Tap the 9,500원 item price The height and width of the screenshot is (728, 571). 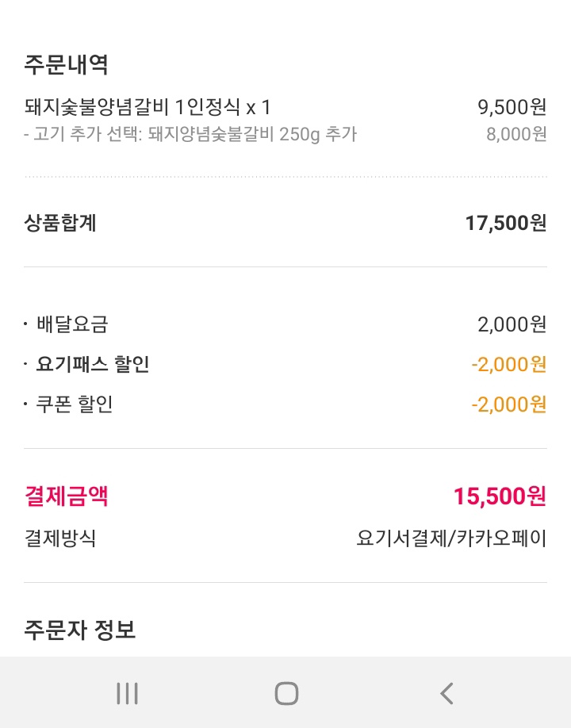coord(512,107)
